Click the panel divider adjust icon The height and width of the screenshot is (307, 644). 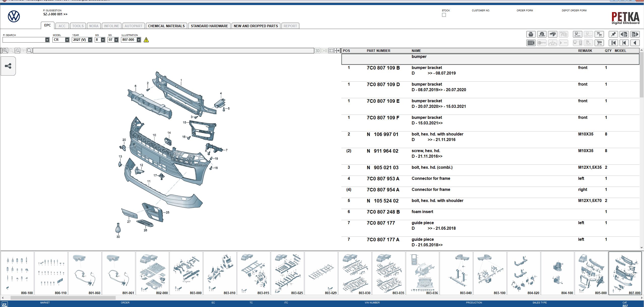[x=337, y=51]
